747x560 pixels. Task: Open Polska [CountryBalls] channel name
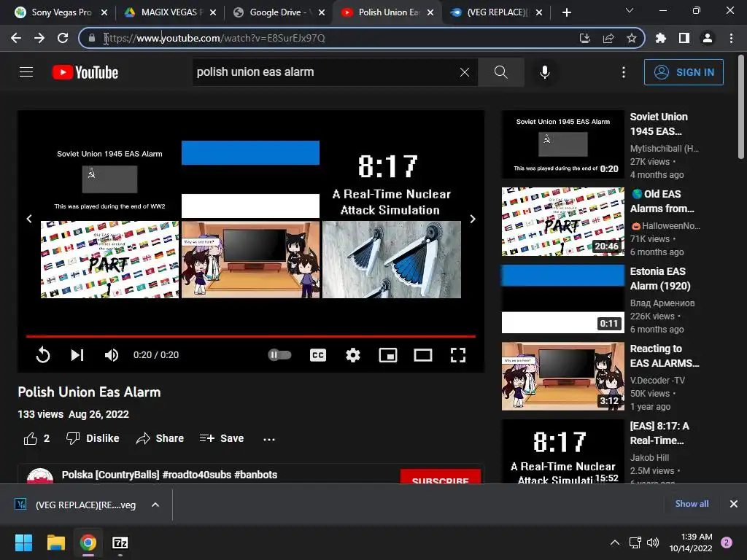[169, 475]
